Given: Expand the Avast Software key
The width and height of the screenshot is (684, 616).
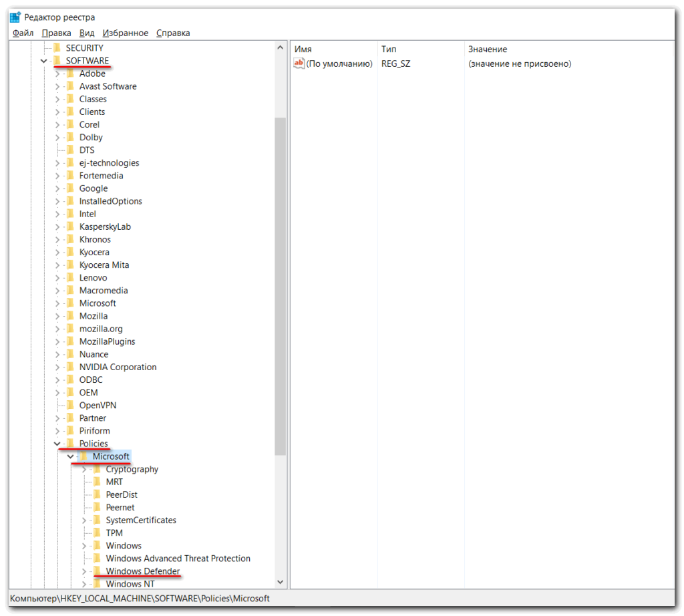Looking at the screenshot, I should click(x=57, y=86).
